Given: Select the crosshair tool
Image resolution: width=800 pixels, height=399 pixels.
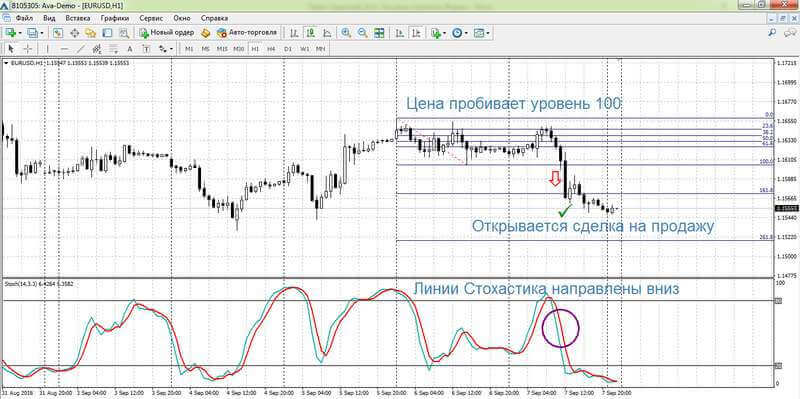Looking at the screenshot, I should pyautogui.click(x=28, y=48).
